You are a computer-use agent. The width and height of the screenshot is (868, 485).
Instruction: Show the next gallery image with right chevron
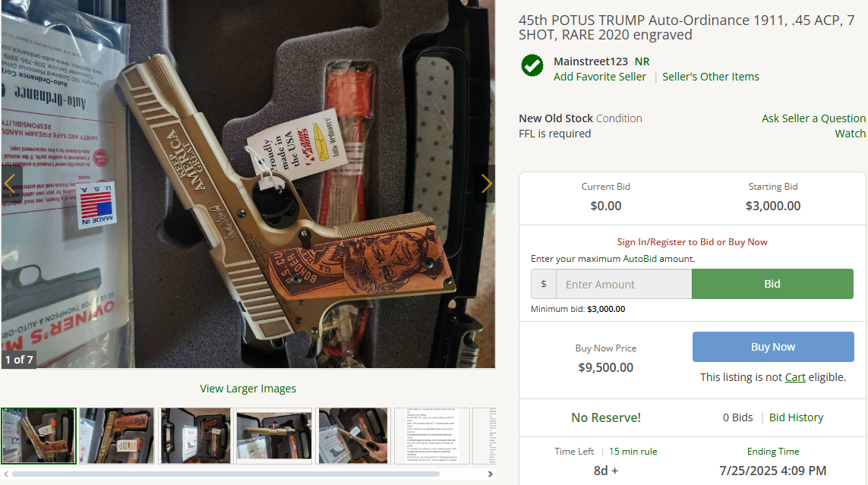point(485,184)
